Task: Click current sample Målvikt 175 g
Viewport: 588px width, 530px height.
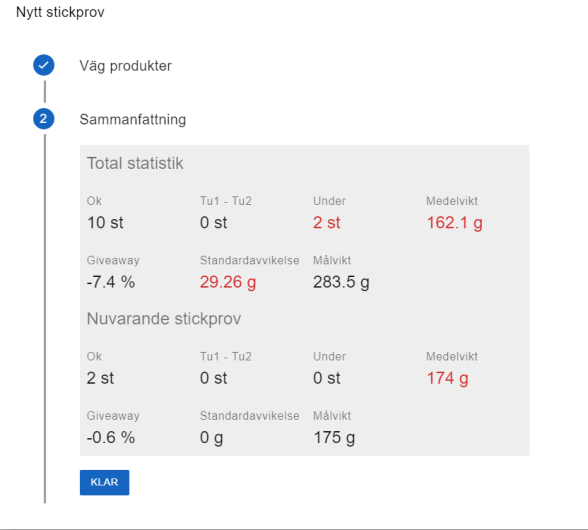Action: point(334,438)
